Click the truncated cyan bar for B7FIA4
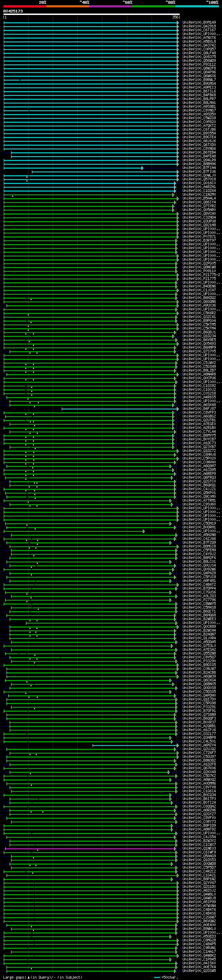Screen dimensions: 222x980 pyautogui.click(x=74, y=168)
